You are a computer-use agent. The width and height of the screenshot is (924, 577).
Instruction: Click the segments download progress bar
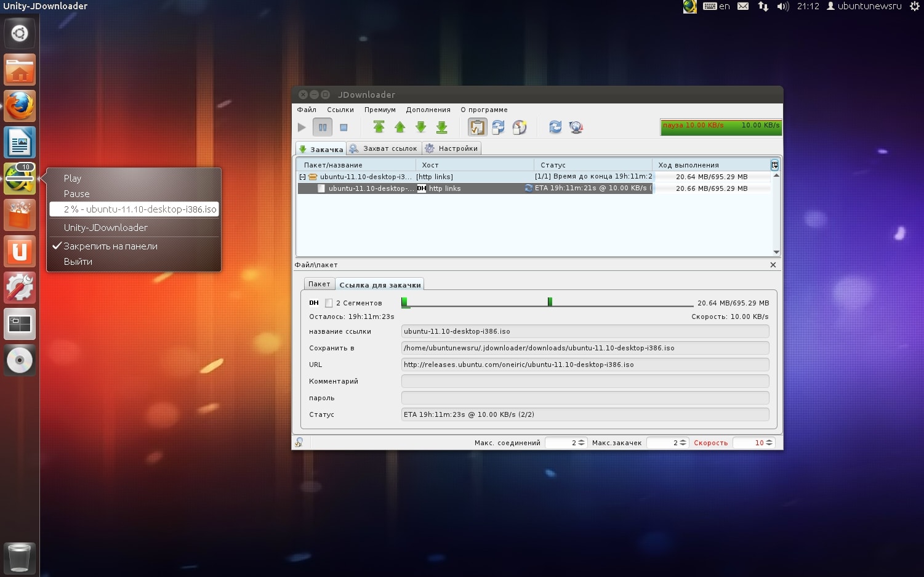pos(547,302)
